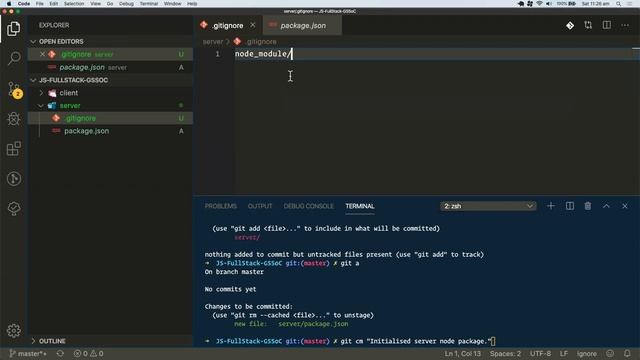The height and width of the screenshot is (360, 640).
Task: Close the .gitignore editor tab
Action: 253,25
